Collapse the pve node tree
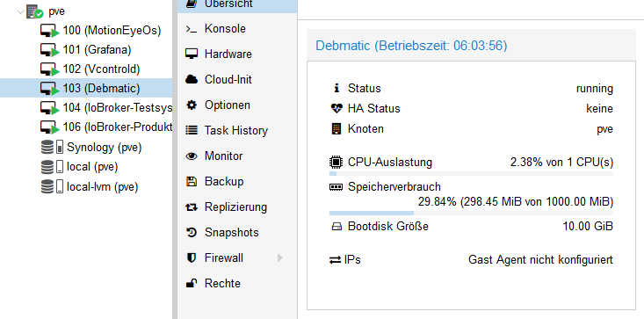 pos(19,12)
